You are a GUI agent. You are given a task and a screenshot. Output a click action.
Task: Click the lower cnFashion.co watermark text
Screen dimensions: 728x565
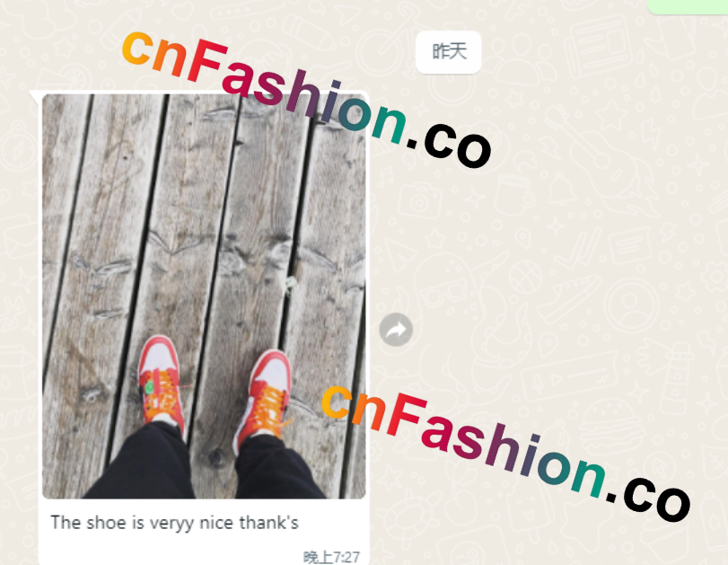506,452
